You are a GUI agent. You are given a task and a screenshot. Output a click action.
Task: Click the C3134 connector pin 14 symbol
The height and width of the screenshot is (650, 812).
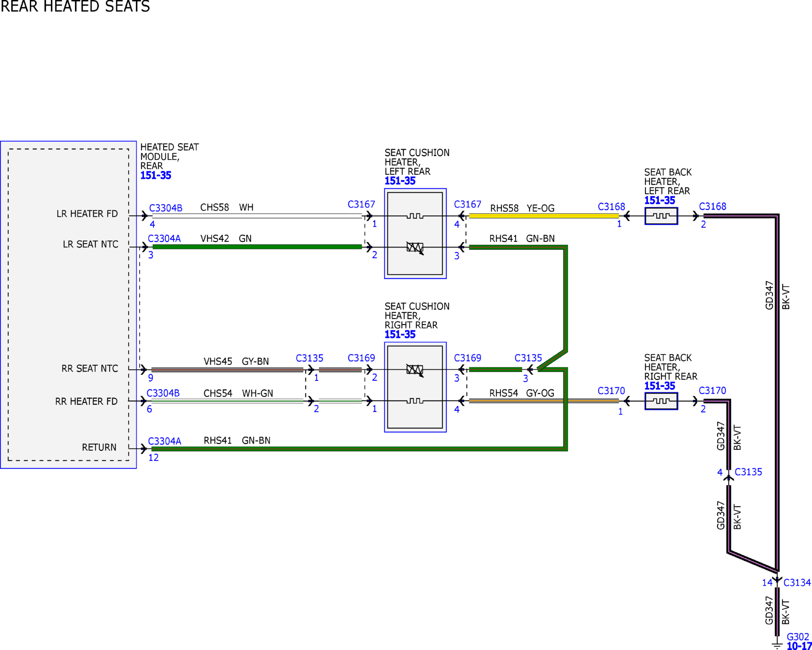[777, 580]
